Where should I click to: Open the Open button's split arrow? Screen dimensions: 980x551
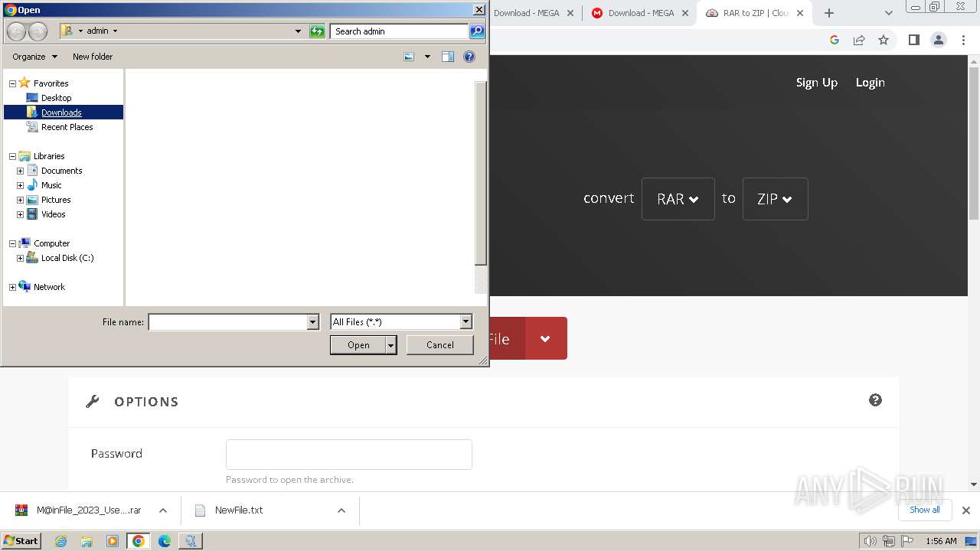click(x=391, y=345)
